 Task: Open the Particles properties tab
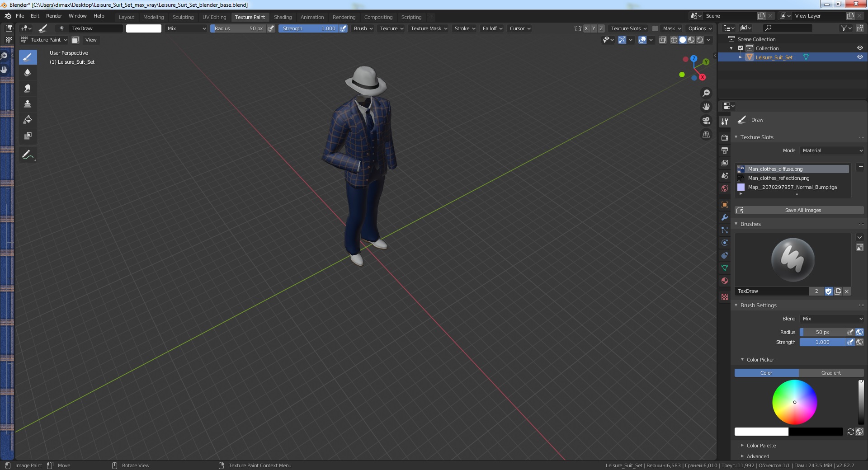[x=725, y=230]
